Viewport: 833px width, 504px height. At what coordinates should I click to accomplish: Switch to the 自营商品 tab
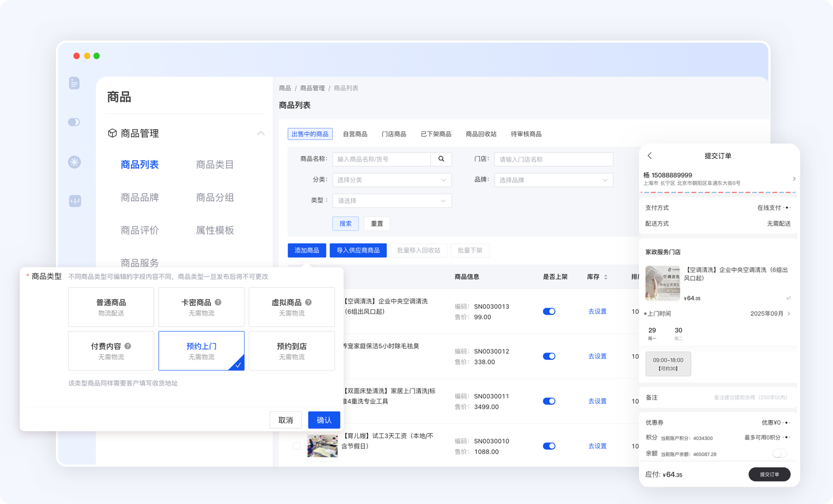coord(355,134)
